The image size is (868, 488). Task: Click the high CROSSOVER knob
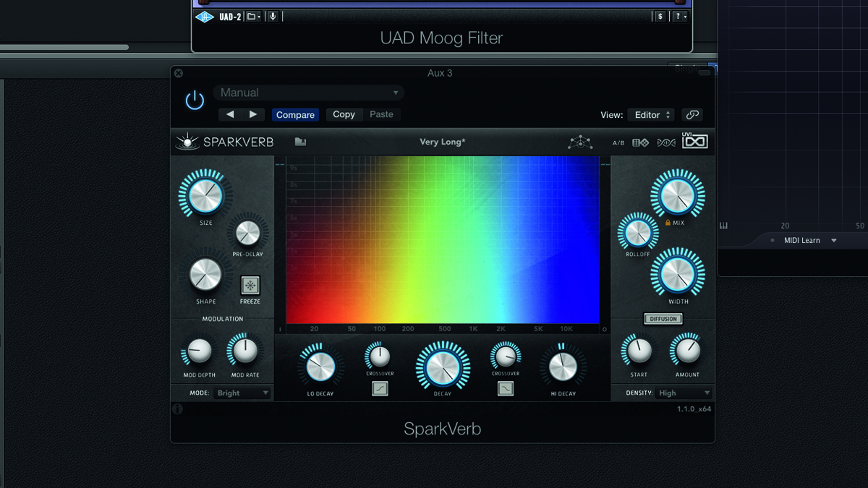tap(506, 356)
